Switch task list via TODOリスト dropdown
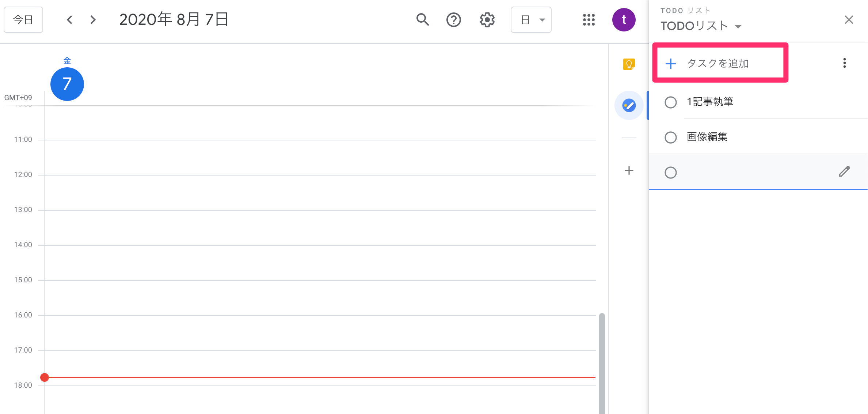Viewport: 868px width, 414px height. (x=701, y=26)
